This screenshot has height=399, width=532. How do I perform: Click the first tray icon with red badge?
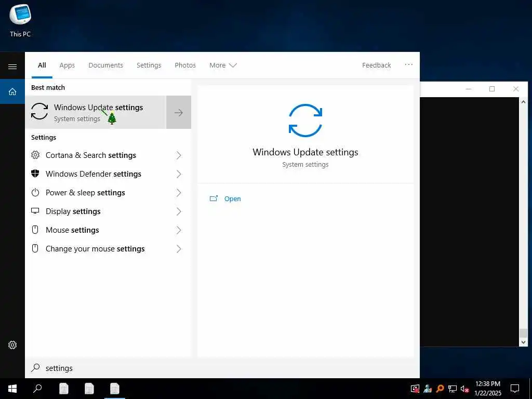(415, 389)
